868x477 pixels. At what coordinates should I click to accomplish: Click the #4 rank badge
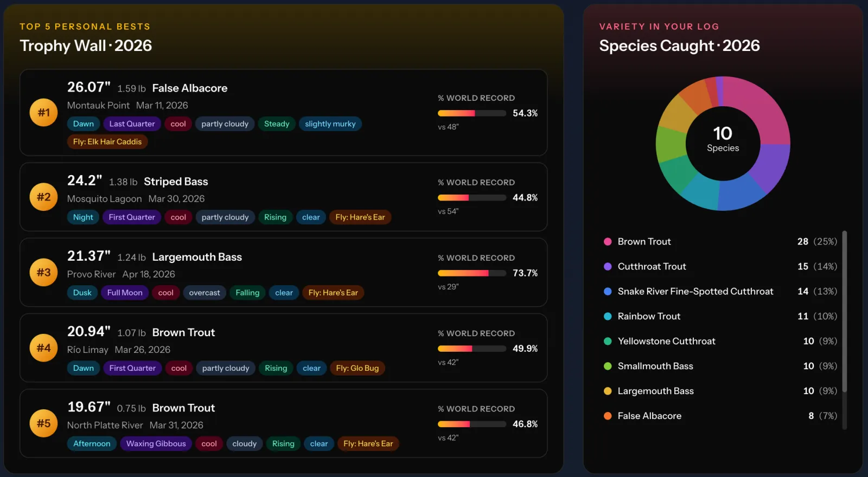tap(43, 347)
